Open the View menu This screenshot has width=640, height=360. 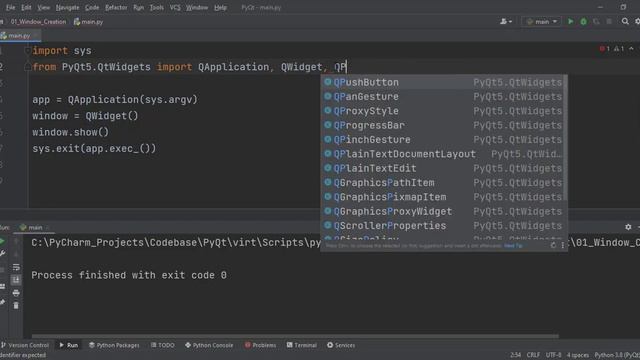43,7
